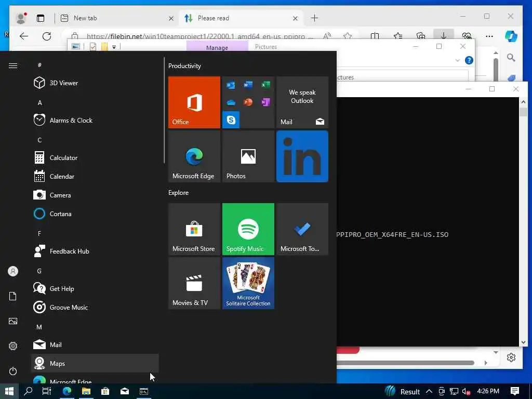
Task: Open Task View on taskbar
Action: (46, 391)
